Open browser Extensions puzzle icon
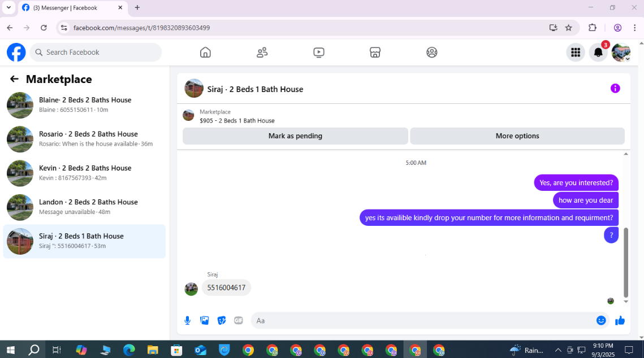Viewport: 644px width, 358px height. pyautogui.click(x=592, y=28)
